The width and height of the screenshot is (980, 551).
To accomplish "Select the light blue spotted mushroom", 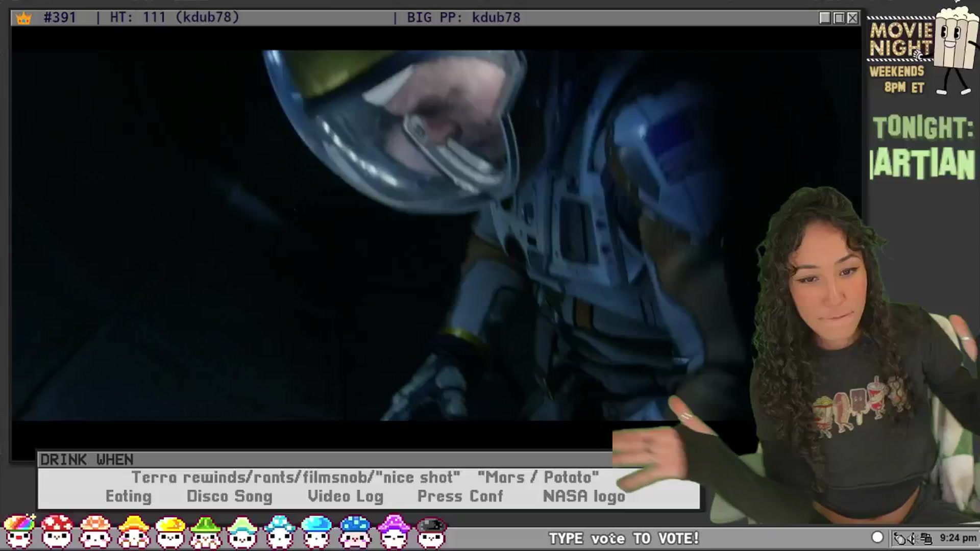I will point(280,531).
